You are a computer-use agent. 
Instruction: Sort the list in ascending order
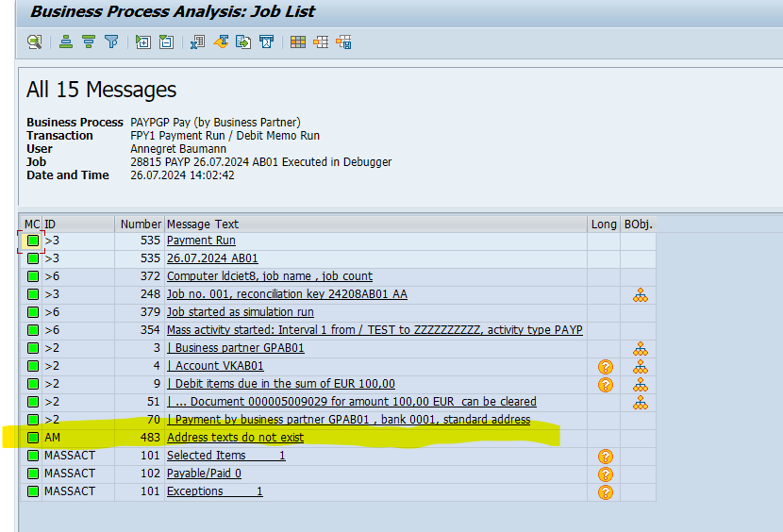(66, 42)
